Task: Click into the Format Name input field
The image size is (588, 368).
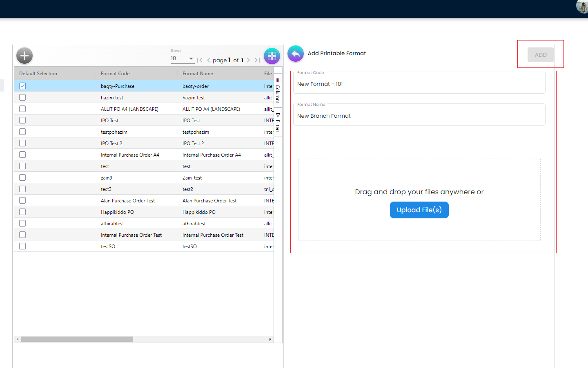Action: click(x=419, y=116)
